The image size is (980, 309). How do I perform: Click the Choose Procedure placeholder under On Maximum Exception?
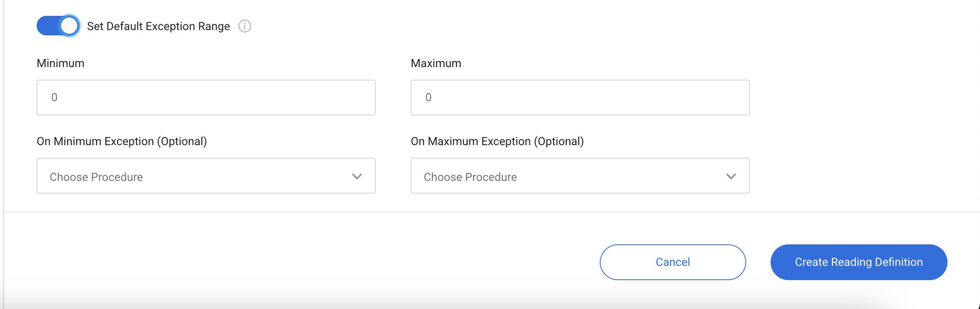click(x=470, y=177)
